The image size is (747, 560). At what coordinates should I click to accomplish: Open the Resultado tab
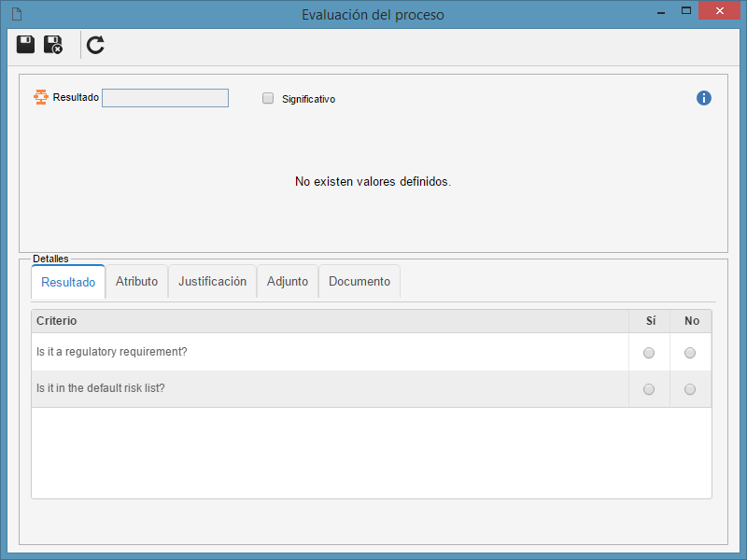68,282
